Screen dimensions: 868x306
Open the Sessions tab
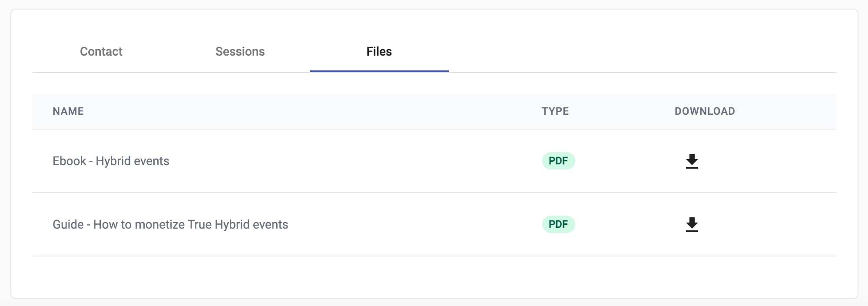240,51
